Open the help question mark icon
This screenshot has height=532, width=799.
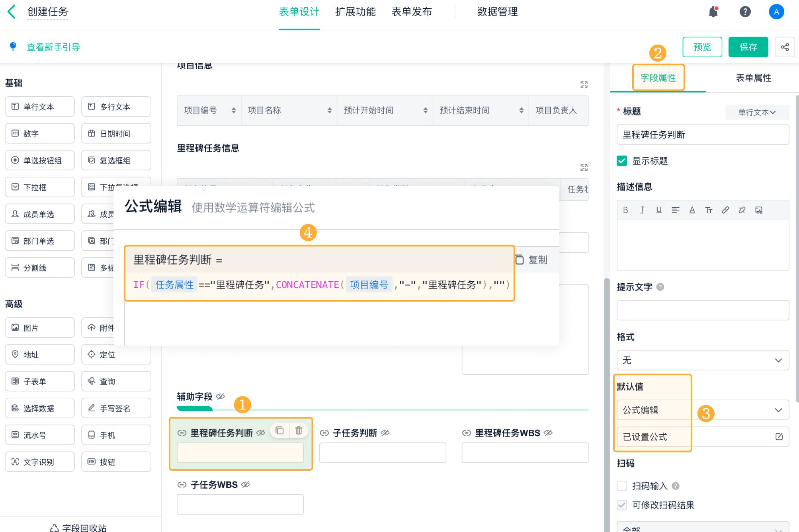tap(745, 12)
